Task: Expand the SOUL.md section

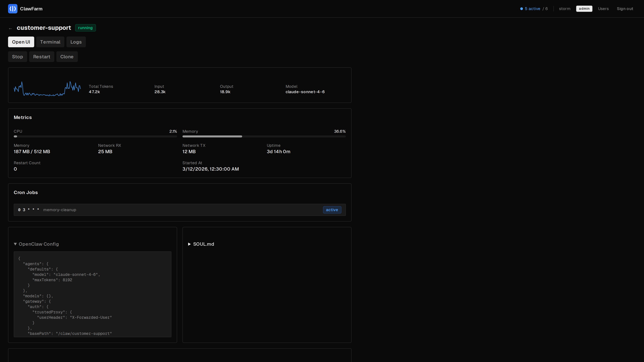Action: pos(201,244)
